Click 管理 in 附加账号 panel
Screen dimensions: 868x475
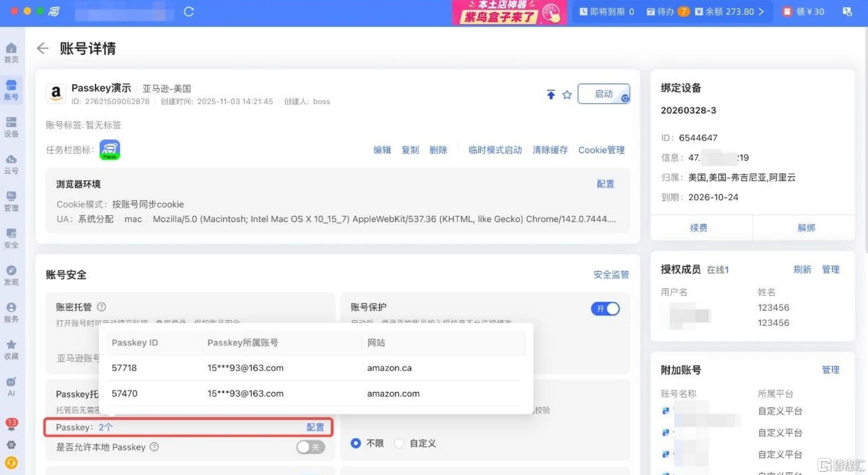coord(830,370)
